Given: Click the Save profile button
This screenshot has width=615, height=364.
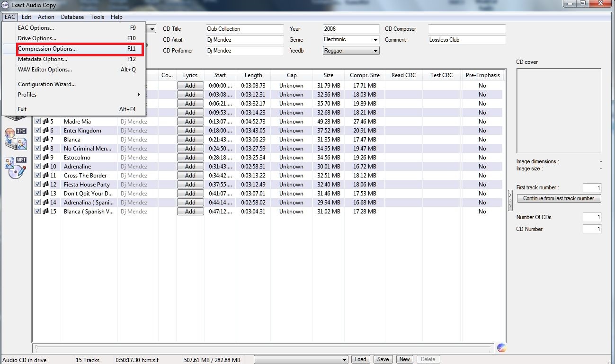Looking at the screenshot, I should point(383,359).
